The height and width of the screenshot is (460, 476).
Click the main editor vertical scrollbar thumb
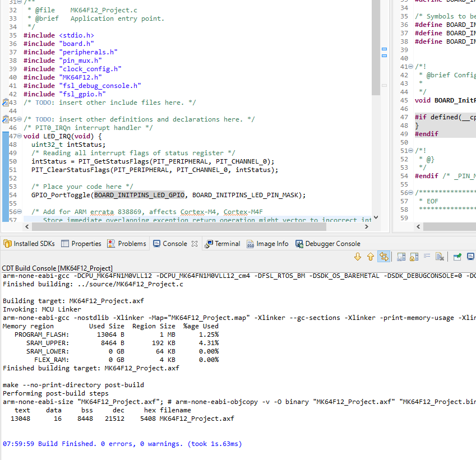(x=376, y=47)
